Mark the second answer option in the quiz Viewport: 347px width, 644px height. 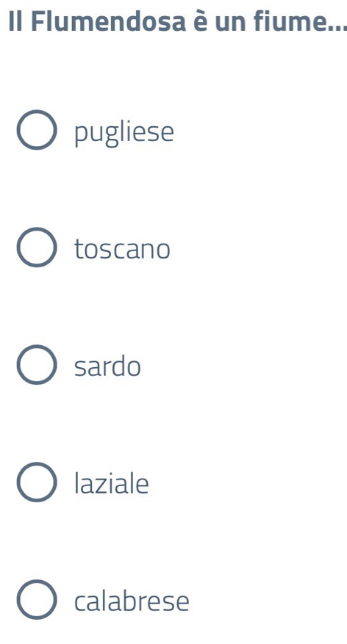pos(37,247)
